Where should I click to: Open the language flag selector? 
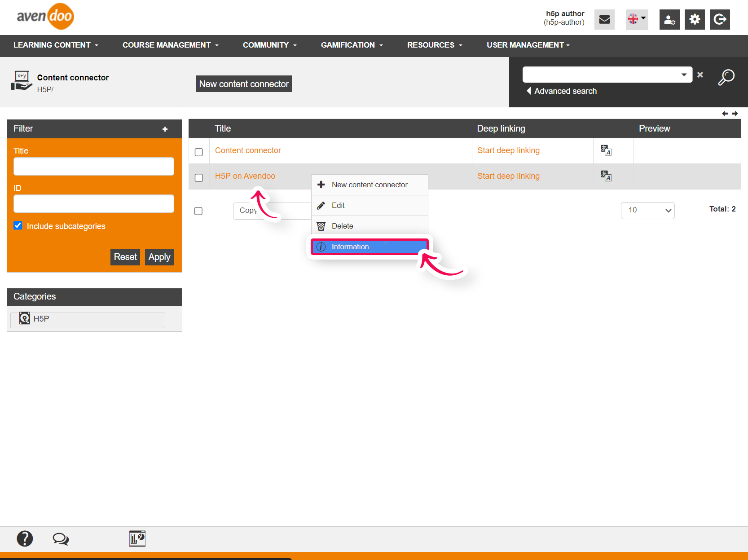[637, 19]
